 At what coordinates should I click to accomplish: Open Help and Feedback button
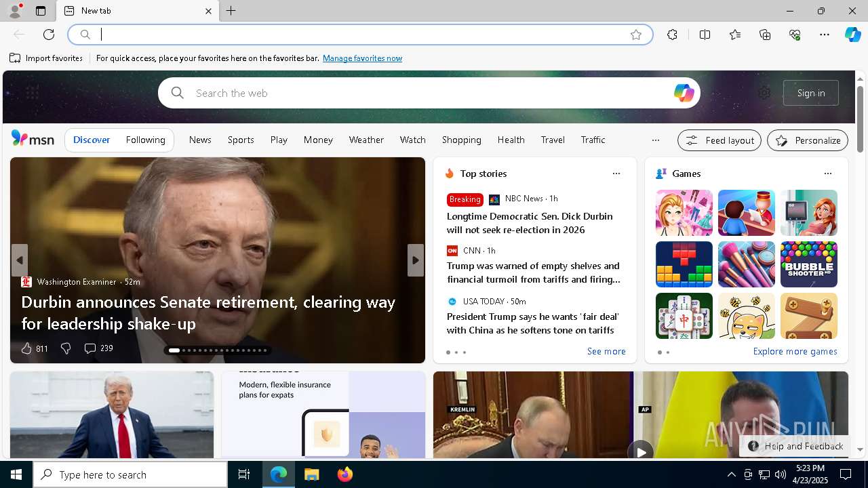(x=795, y=446)
